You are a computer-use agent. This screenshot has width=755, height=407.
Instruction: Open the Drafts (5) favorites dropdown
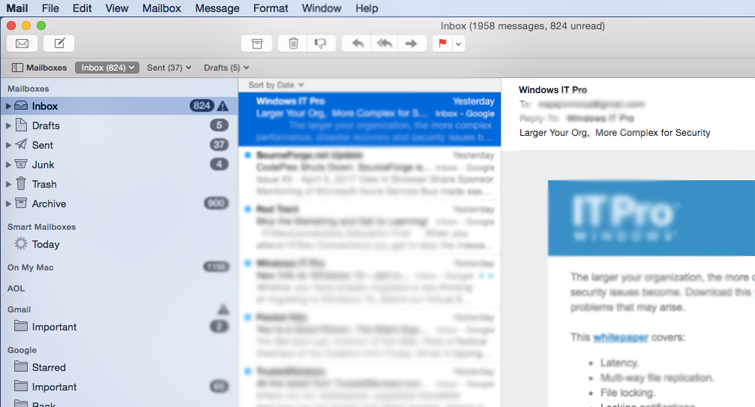[226, 67]
